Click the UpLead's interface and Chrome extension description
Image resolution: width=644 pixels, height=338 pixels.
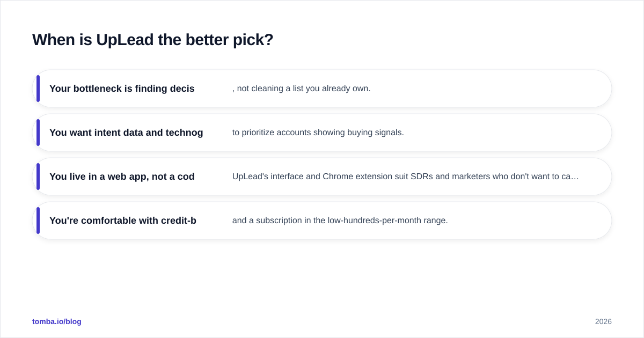[406, 177]
